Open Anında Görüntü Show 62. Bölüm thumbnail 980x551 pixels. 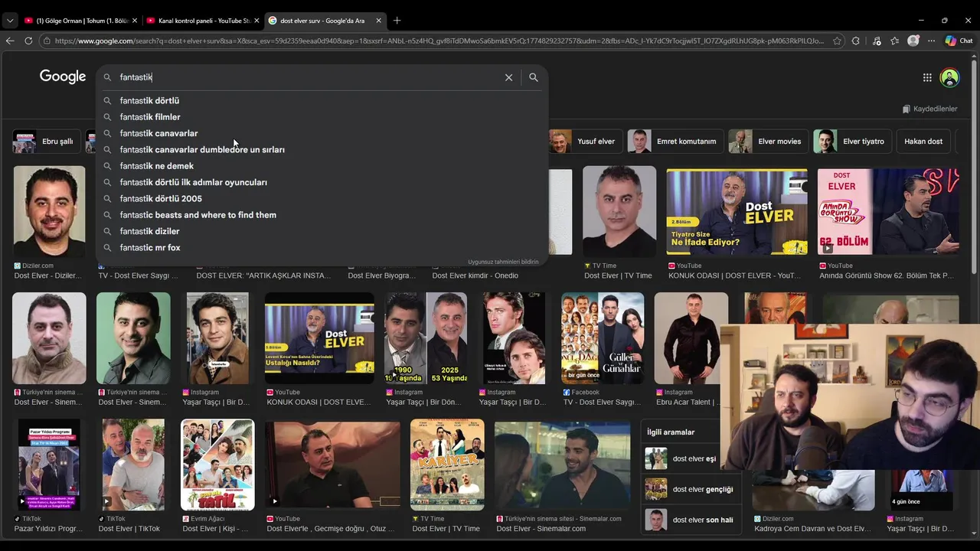[888, 212]
